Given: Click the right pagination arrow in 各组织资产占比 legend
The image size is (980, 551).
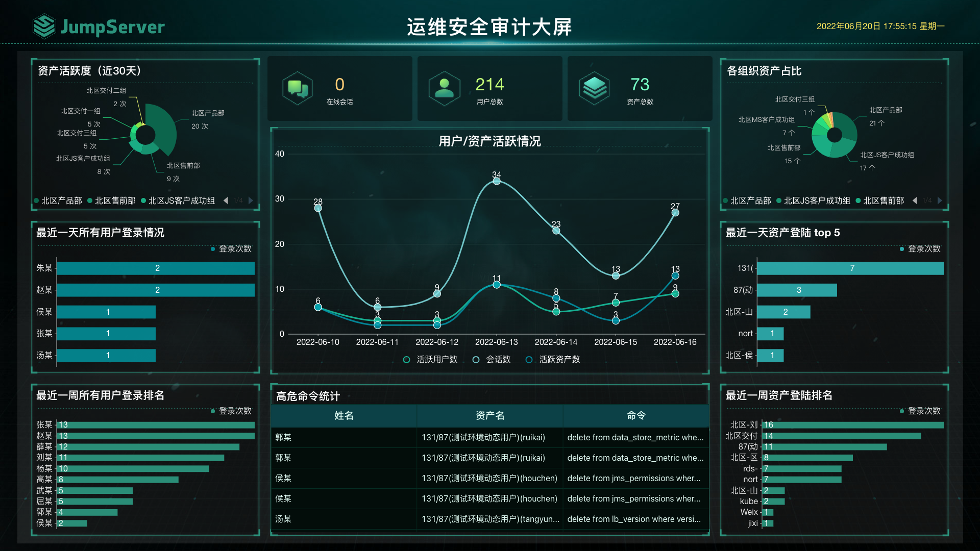Looking at the screenshot, I should pos(941,201).
